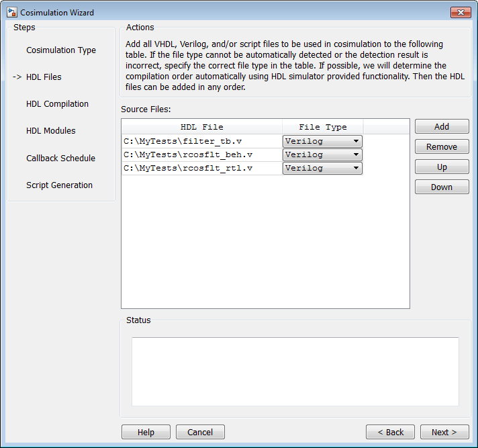This screenshot has width=478, height=448.
Task: Cancel the Cosimulation Wizard
Action: (x=200, y=432)
